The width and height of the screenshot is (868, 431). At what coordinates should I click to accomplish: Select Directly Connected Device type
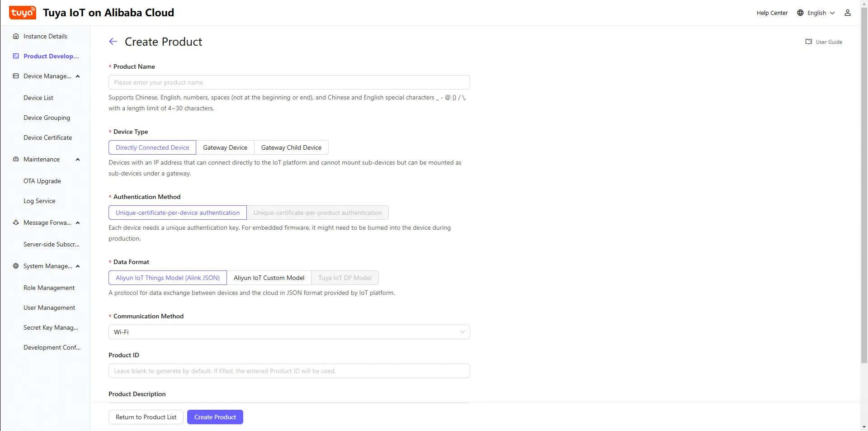point(152,147)
